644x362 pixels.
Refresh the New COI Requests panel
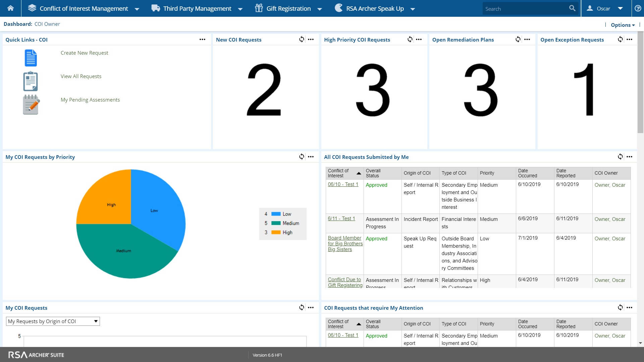[302, 40]
